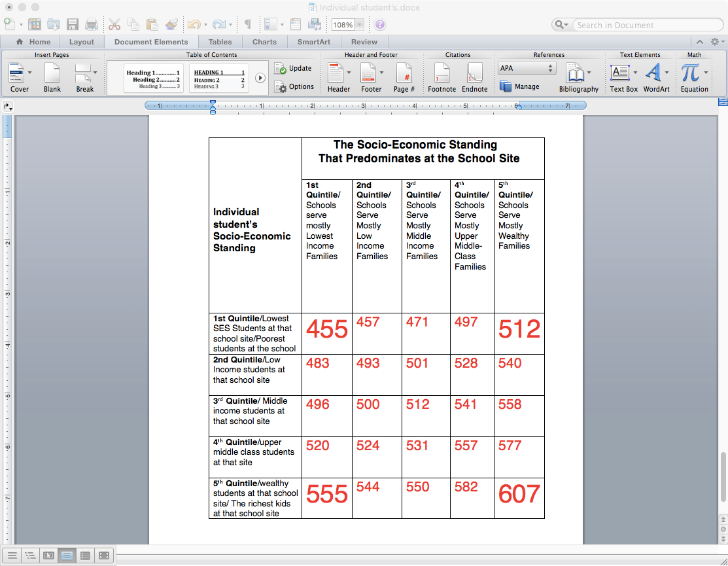Switch to Outline view button
Viewport: 728px width, 566px height.
[x=30, y=556]
